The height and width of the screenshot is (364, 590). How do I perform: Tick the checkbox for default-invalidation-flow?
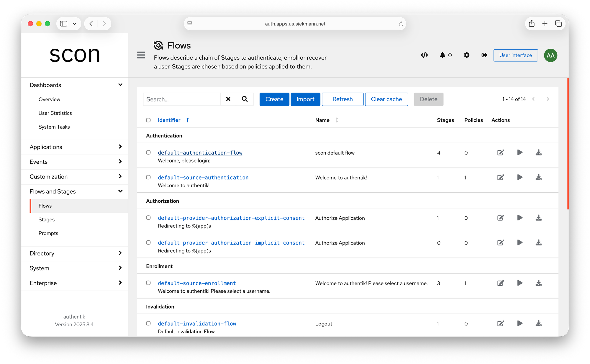click(x=148, y=323)
